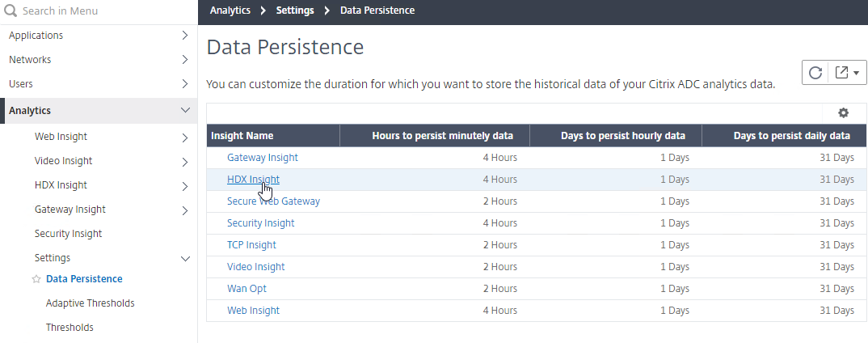
Task: Open the TCP Insight link
Action: click(x=251, y=245)
